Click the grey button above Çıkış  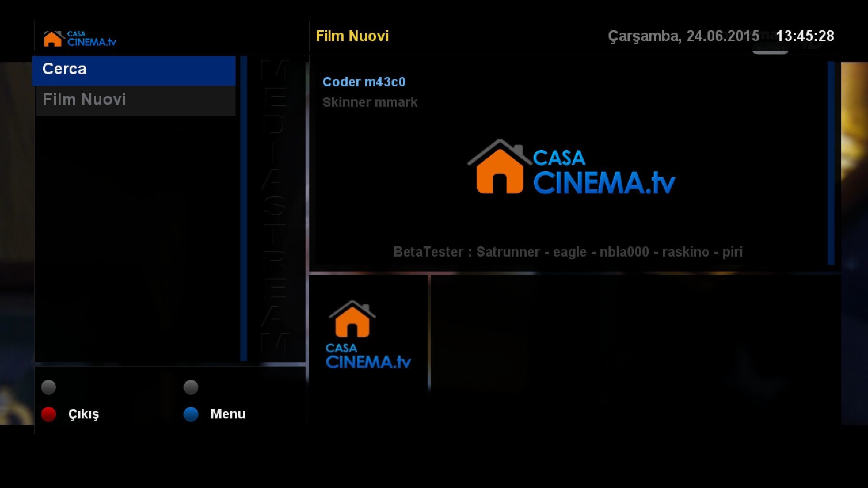tap(48, 387)
